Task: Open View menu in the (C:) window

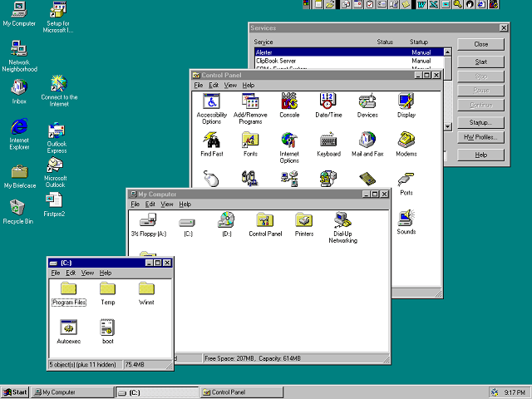Action: [87, 273]
